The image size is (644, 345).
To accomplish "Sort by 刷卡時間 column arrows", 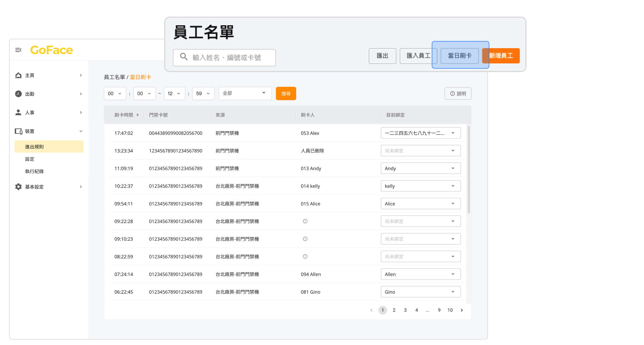I will 138,115.
